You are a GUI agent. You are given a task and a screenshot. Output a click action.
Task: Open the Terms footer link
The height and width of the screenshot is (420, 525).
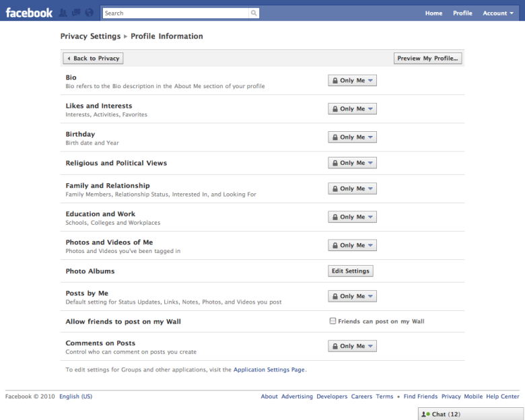[x=384, y=396]
